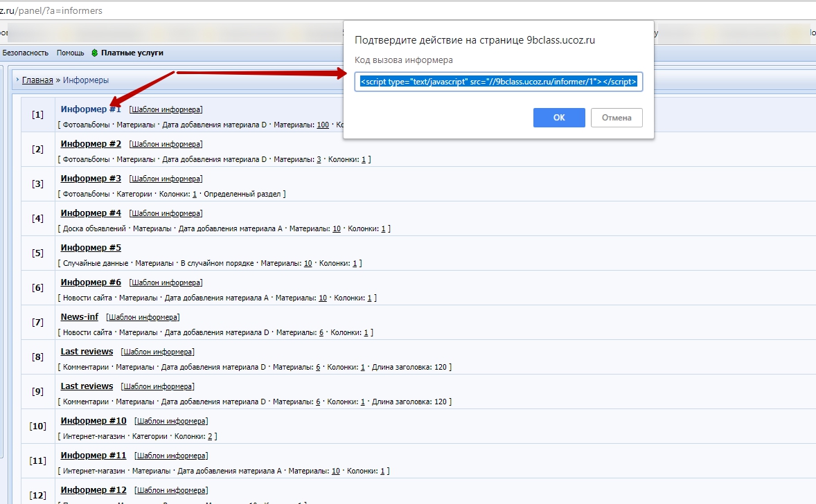Click Материалы value 100 for Информер #1
The width and height of the screenshot is (816, 504).
(x=323, y=125)
